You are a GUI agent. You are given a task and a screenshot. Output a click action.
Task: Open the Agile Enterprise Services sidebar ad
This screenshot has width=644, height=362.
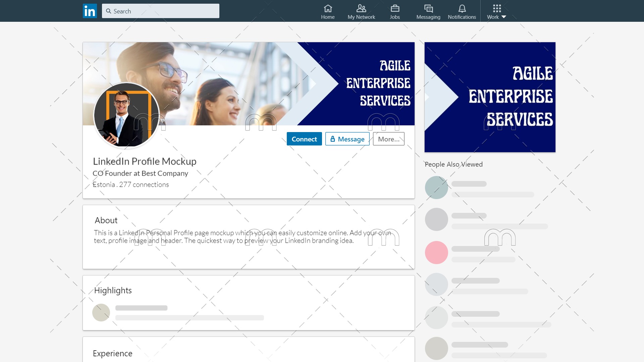coord(490,97)
